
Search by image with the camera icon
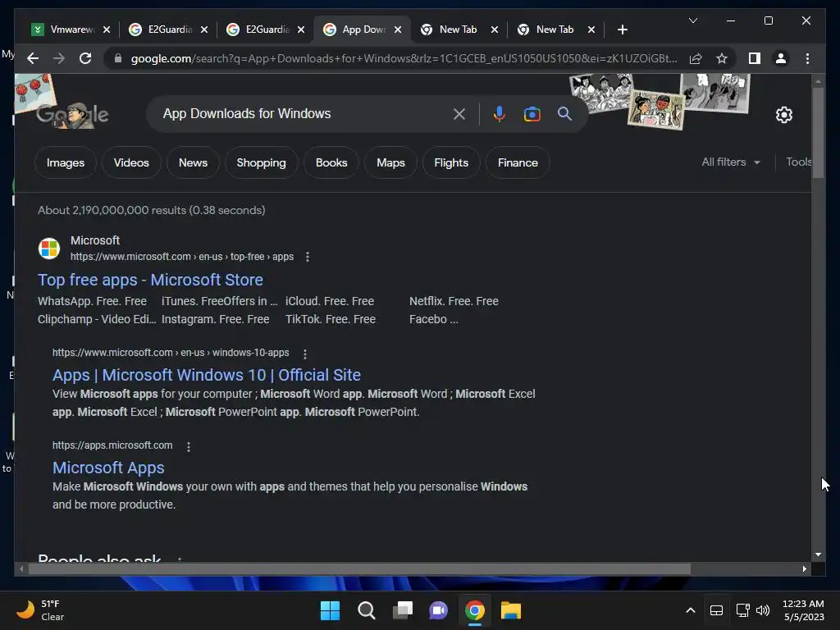[532, 113]
